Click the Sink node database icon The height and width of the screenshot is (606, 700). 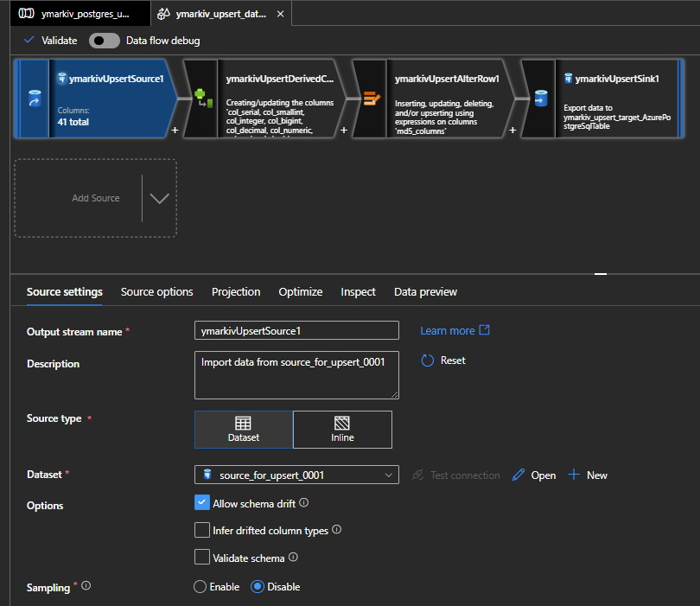pyautogui.click(x=539, y=99)
